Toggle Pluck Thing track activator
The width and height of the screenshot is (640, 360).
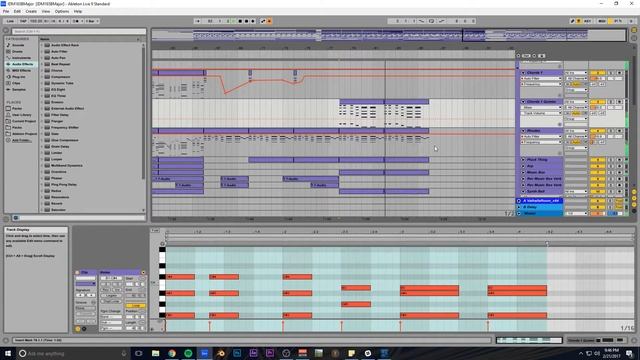(597, 160)
